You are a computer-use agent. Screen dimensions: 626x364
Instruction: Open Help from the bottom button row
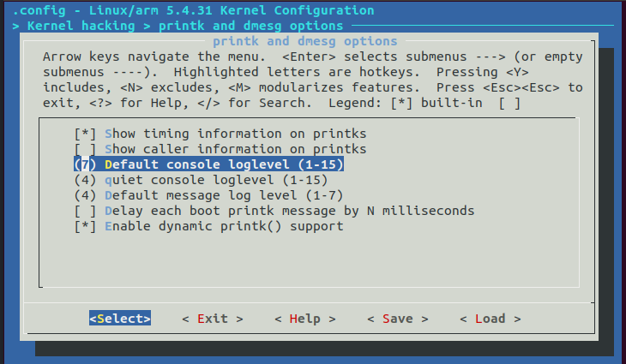click(304, 319)
